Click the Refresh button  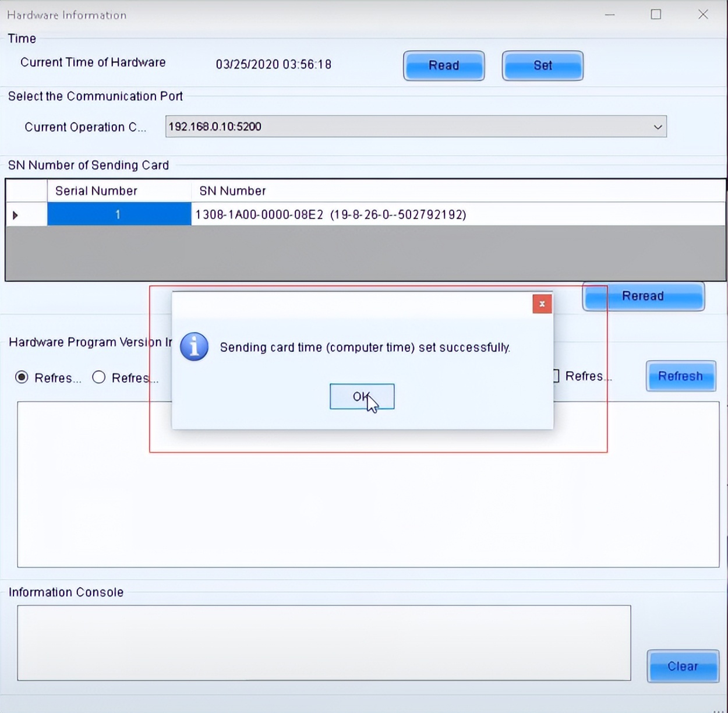pyautogui.click(x=680, y=376)
